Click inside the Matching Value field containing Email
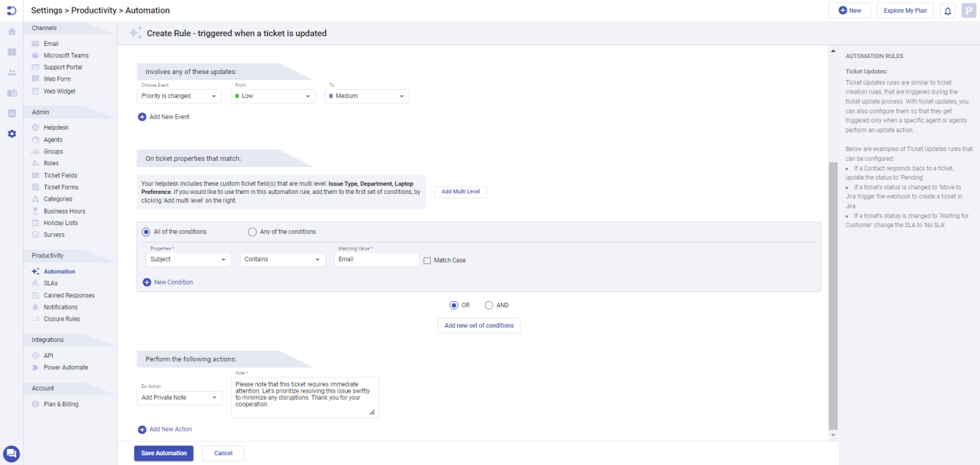980x465 pixels. tap(376, 259)
